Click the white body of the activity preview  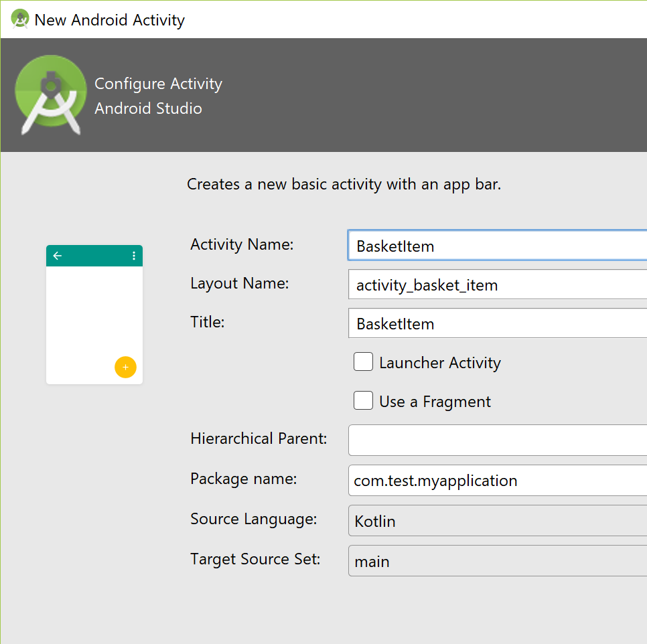pos(94,325)
